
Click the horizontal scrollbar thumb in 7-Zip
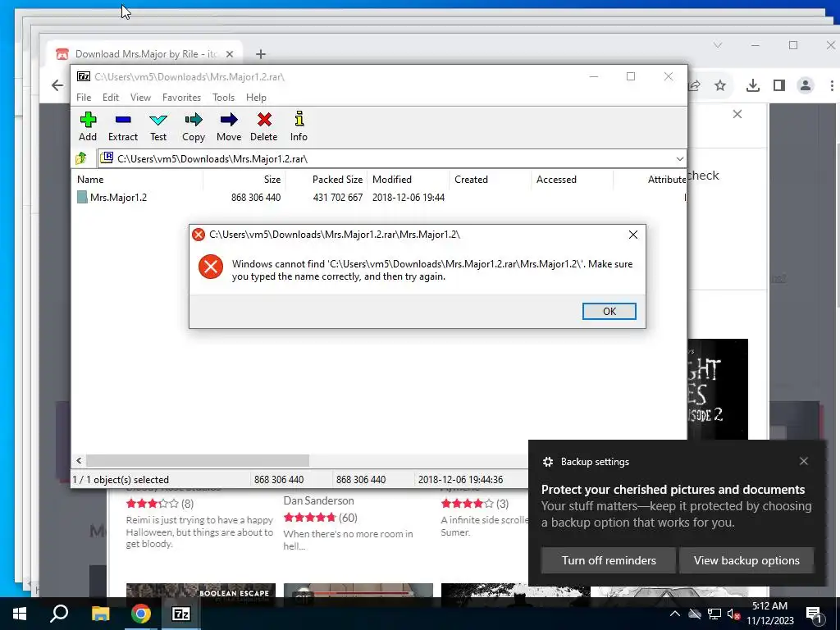tap(198, 461)
